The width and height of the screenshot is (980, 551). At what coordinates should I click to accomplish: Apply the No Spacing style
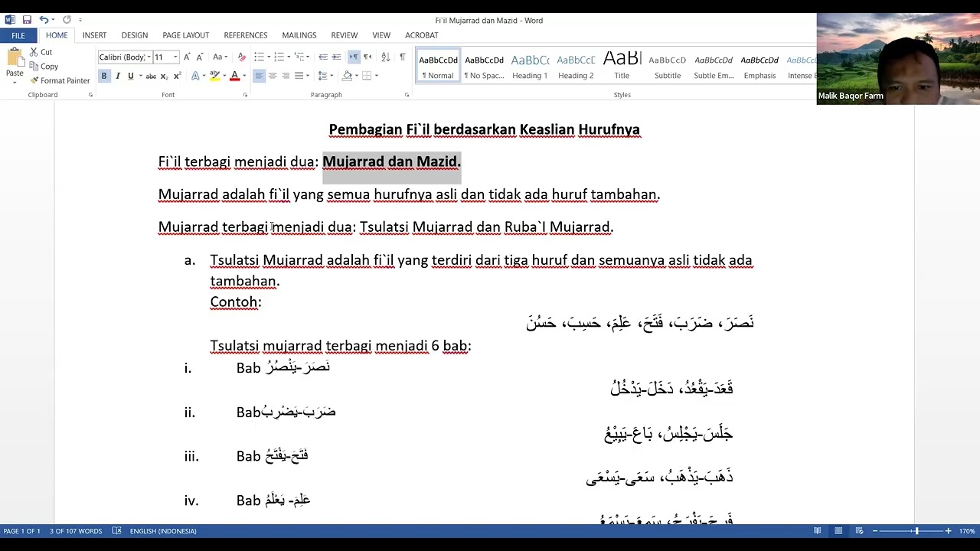(484, 66)
